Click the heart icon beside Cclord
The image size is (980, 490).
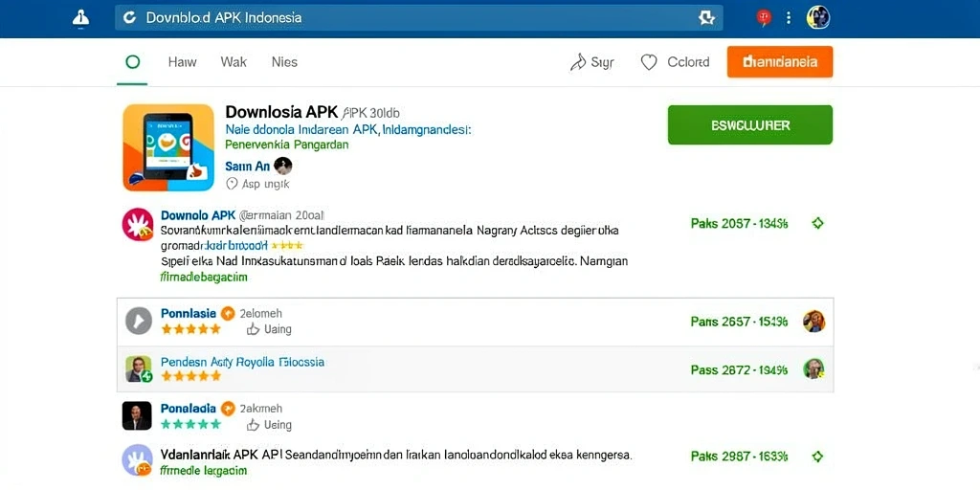(650, 62)
